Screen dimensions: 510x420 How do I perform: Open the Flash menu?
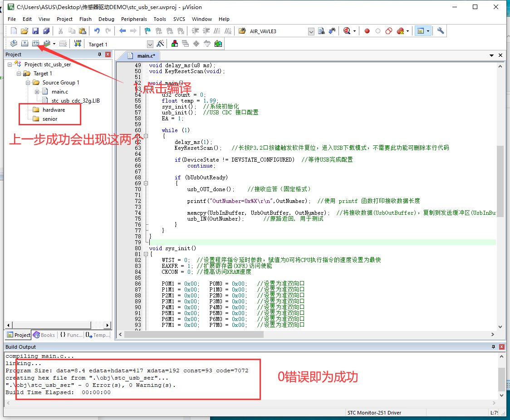tap(86, 19)
